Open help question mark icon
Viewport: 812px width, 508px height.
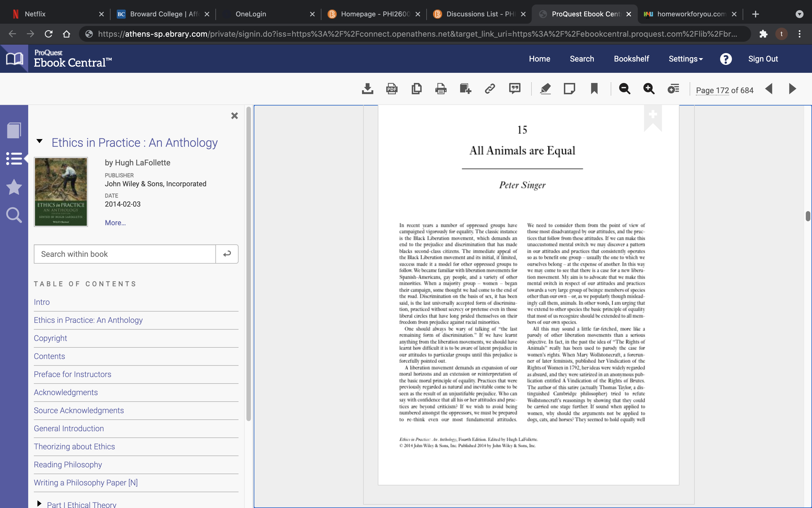point(726,59)
